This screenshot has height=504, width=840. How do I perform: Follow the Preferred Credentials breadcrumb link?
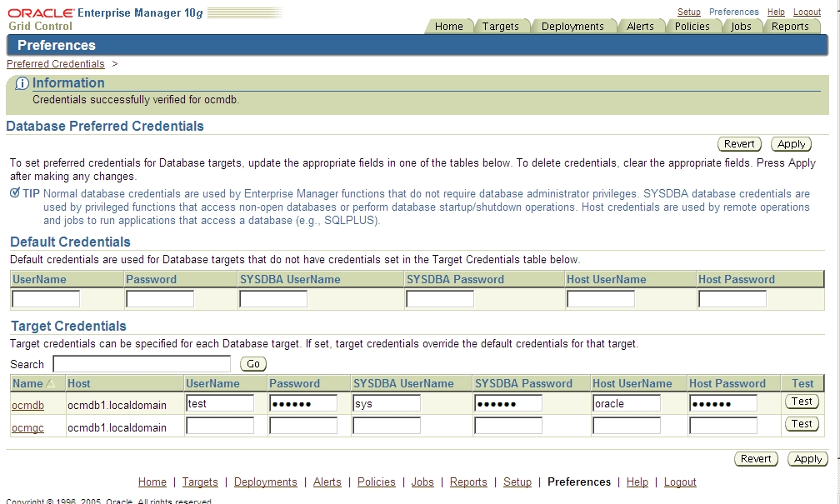point(56,64)
